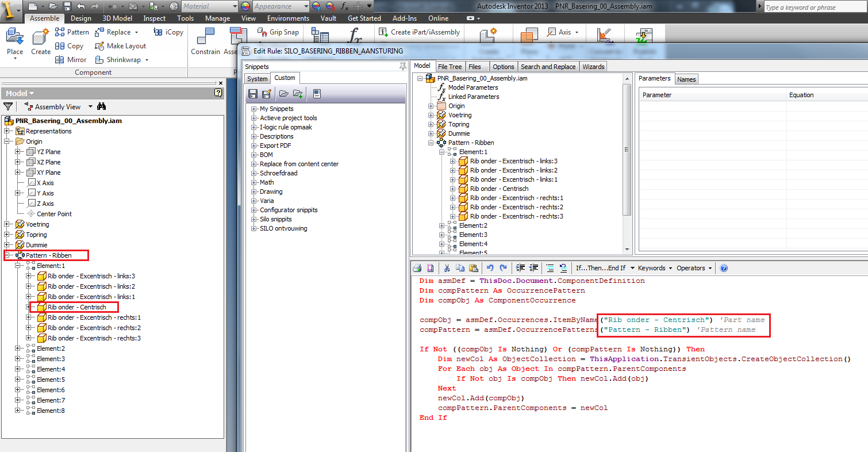Toggle Grip Snap mode

pos(278,32)
